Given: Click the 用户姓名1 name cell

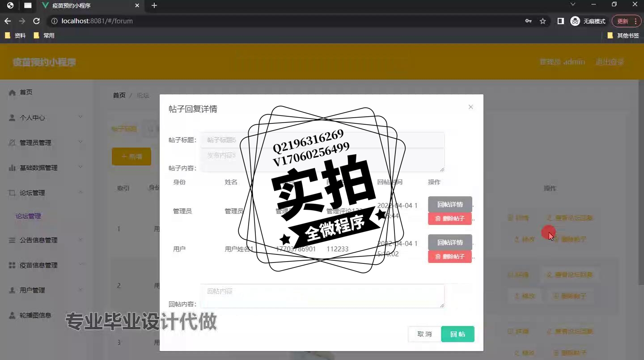Looking at the screenshot, I should pos(239,249).
